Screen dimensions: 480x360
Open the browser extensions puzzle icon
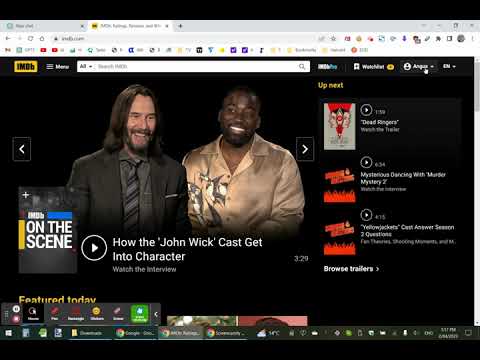pyautogui.click(x=438, y=39)
